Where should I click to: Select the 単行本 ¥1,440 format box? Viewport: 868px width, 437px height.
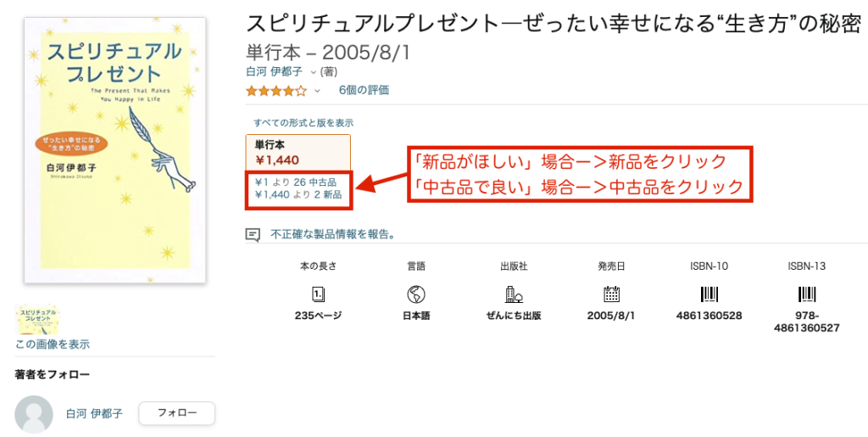tap(298, 152)
